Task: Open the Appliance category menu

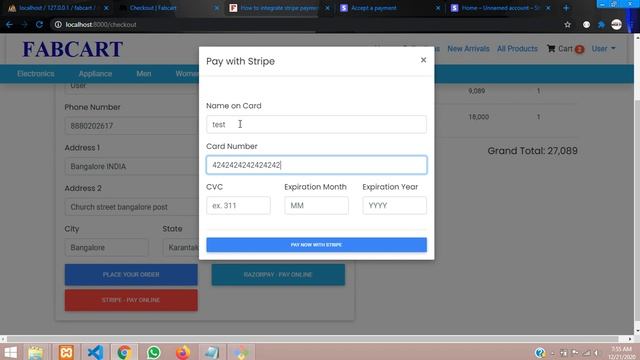Action: (x=95, y=74)
